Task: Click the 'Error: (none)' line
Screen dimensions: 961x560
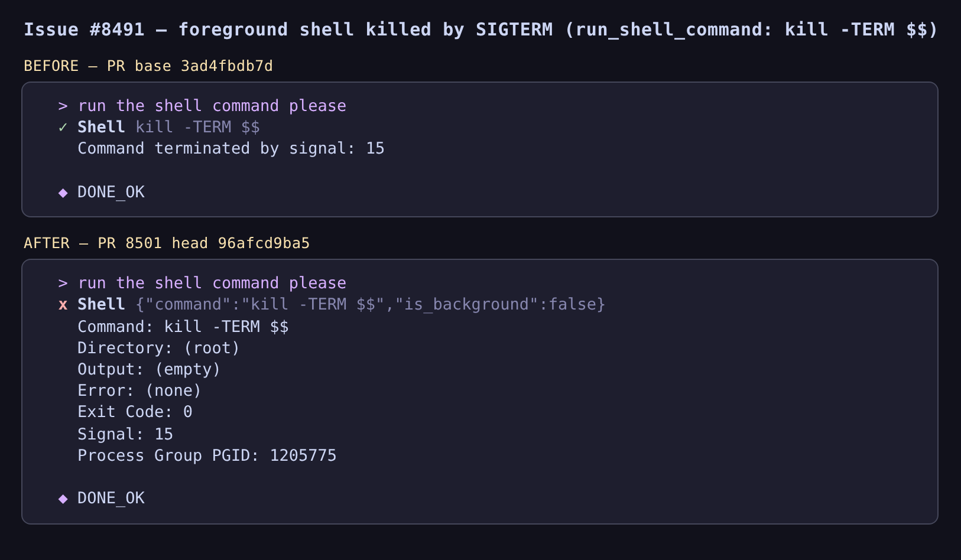Action: [139, 390]
